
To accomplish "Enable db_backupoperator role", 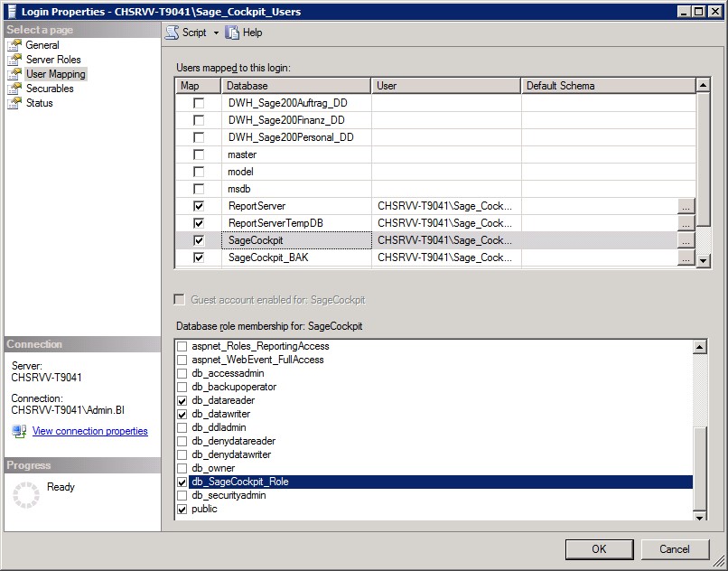I will pyautogui.click(x=182, y=387).
